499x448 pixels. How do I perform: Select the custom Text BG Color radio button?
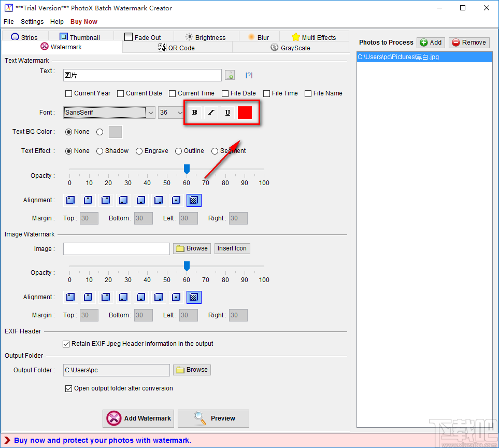[99, 132]
